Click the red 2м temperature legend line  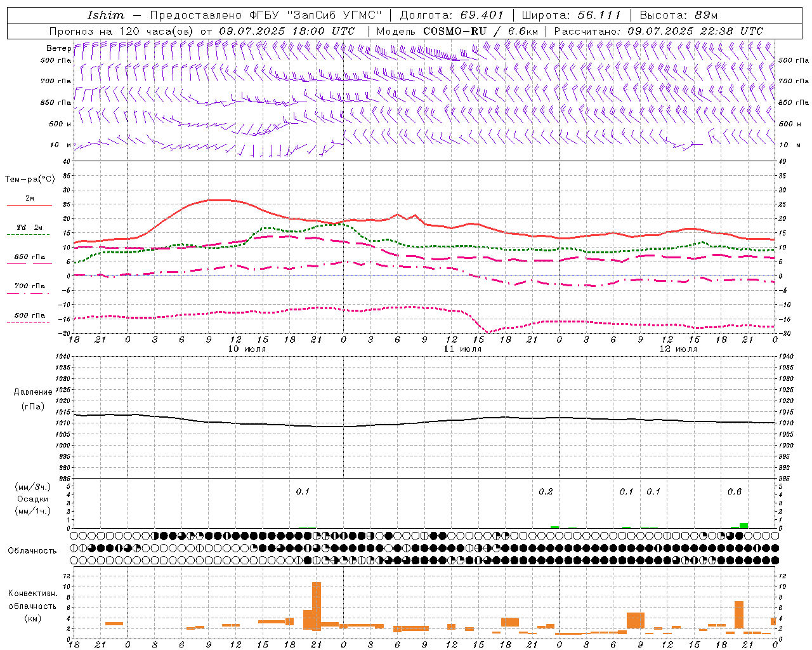29,206
